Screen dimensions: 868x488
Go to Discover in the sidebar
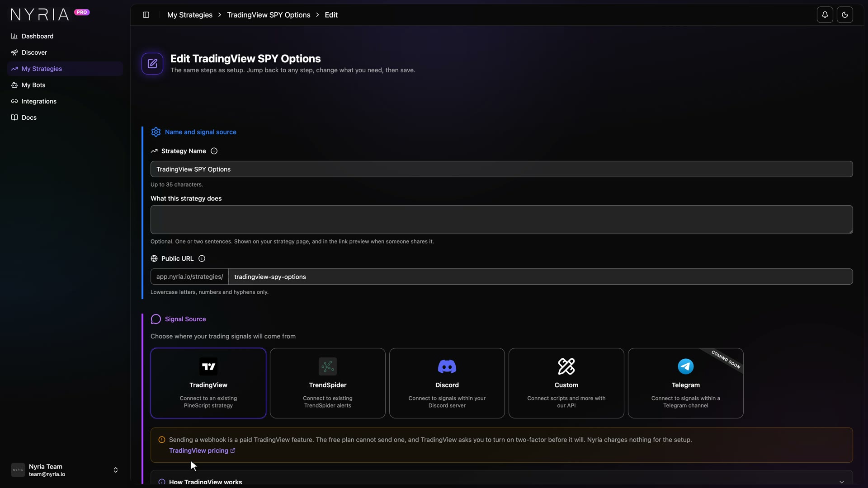tap(65, 52)
